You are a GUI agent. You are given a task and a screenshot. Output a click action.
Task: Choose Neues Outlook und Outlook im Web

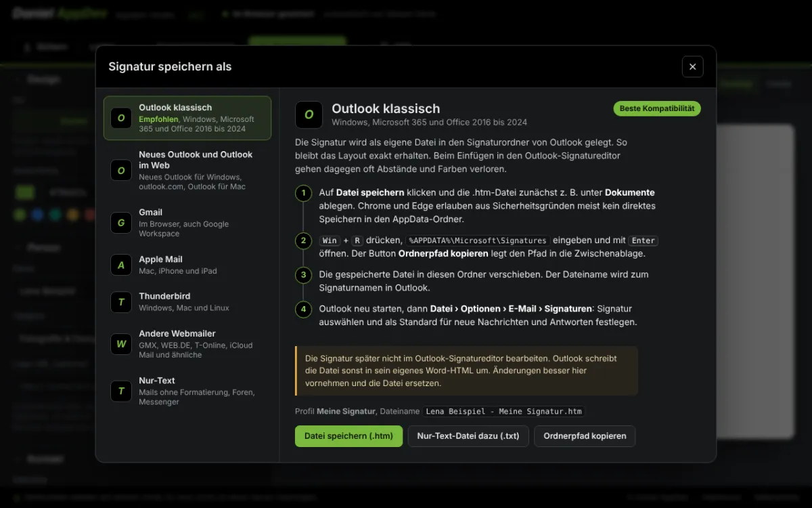click(187, 170)
